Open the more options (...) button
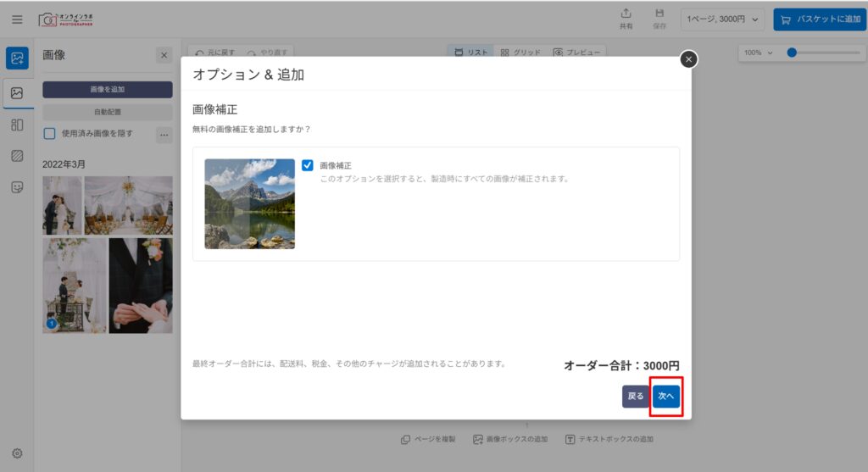868x472 pixels. click(164, 134)
